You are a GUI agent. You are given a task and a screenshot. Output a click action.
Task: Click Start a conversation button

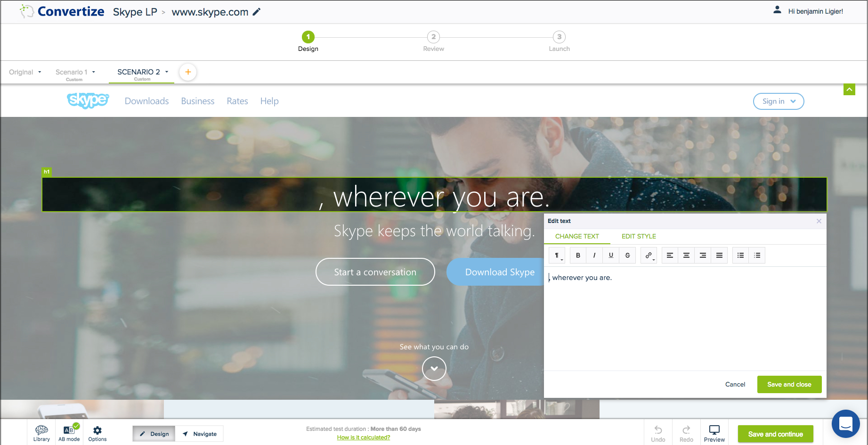(375, 272)
